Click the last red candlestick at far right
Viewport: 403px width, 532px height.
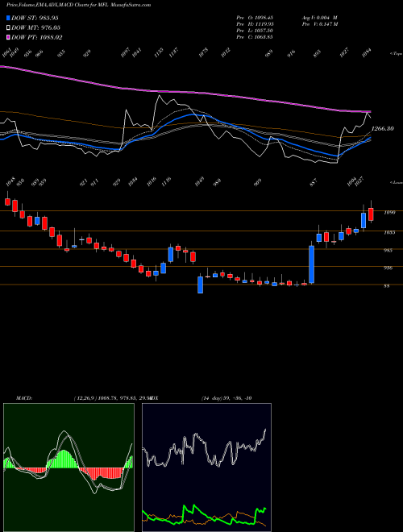click(x=371, y=214)
